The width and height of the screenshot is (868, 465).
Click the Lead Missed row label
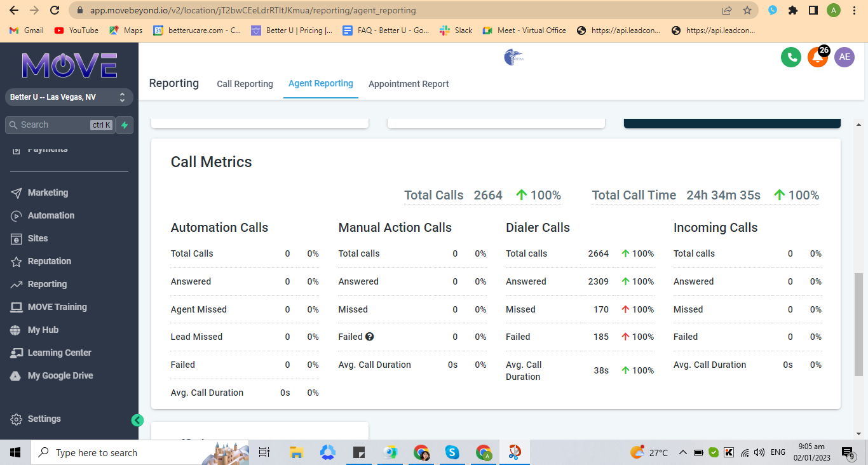[x=196, y=337]
